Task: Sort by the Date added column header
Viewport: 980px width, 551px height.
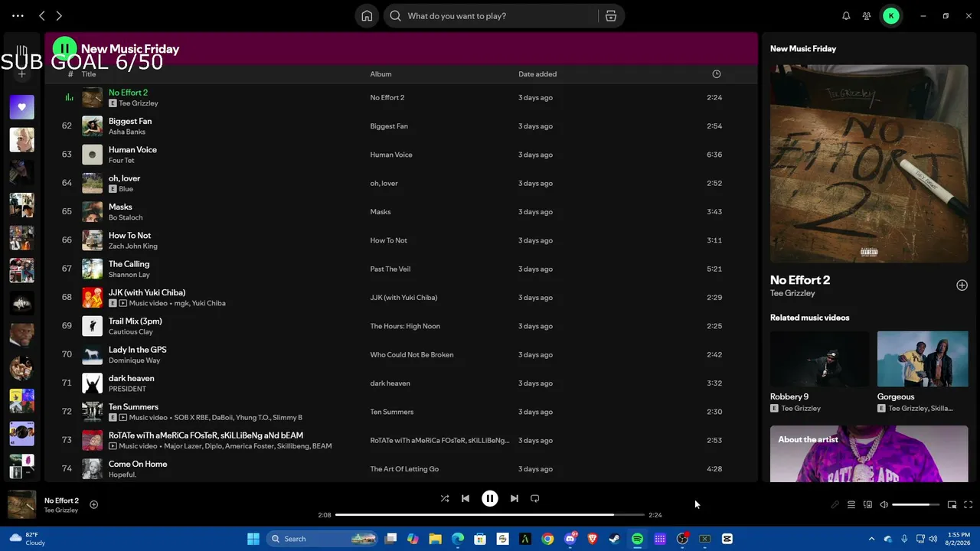Action: pos(537,74)
